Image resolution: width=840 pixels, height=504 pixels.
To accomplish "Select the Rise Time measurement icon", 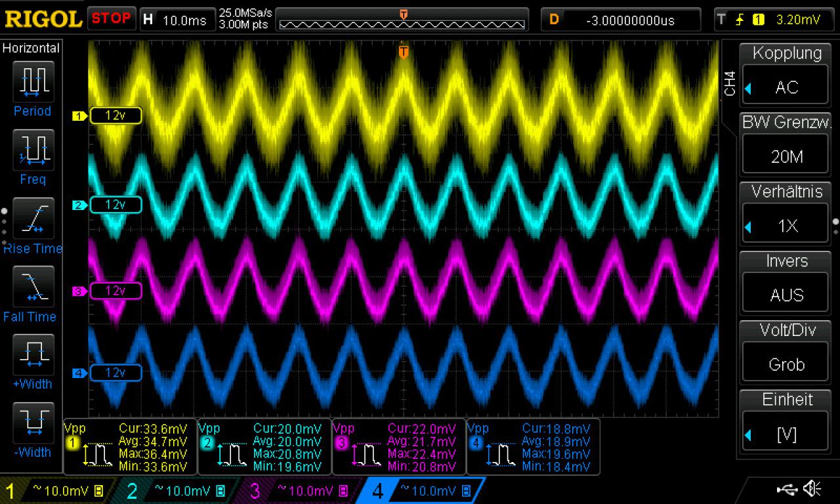I will (x=33, y=217).
